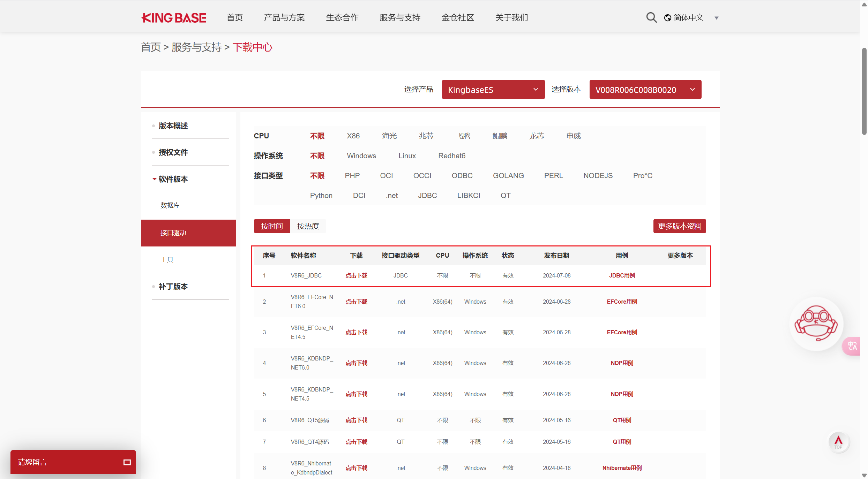The height and width of the screenshot is (479, 868).
Task: Expand the message box window icon
Action: [127, 462]
